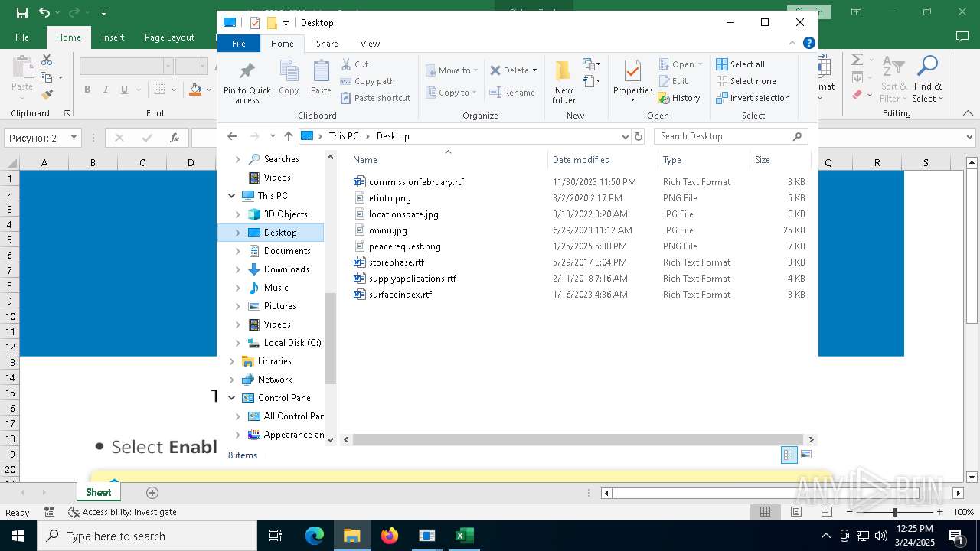Click Excel Format Painter brush icon

[47, 95]
